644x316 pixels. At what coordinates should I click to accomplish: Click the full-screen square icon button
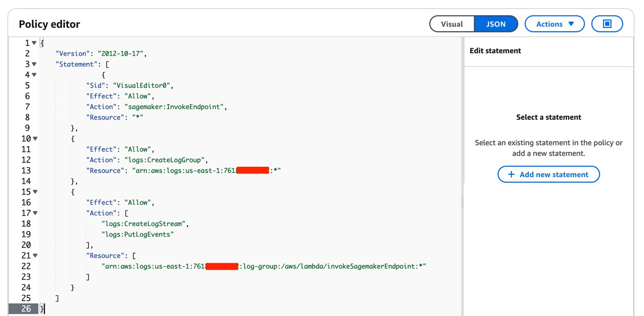(x=607, y=24)
